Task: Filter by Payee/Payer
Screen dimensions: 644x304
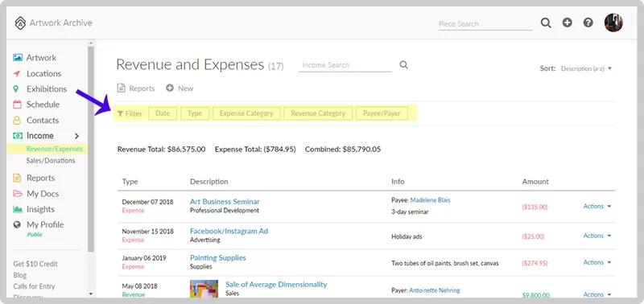Action: [382, 113]
